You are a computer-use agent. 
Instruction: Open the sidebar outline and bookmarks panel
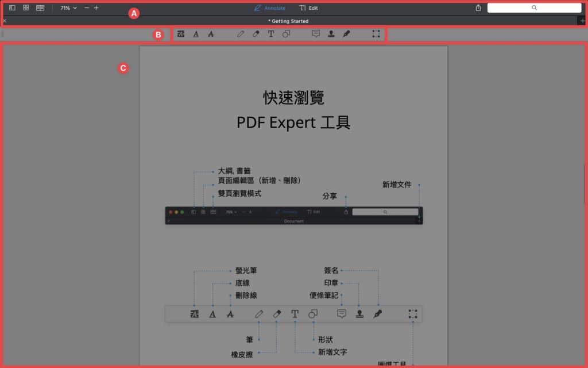[12, 8]
